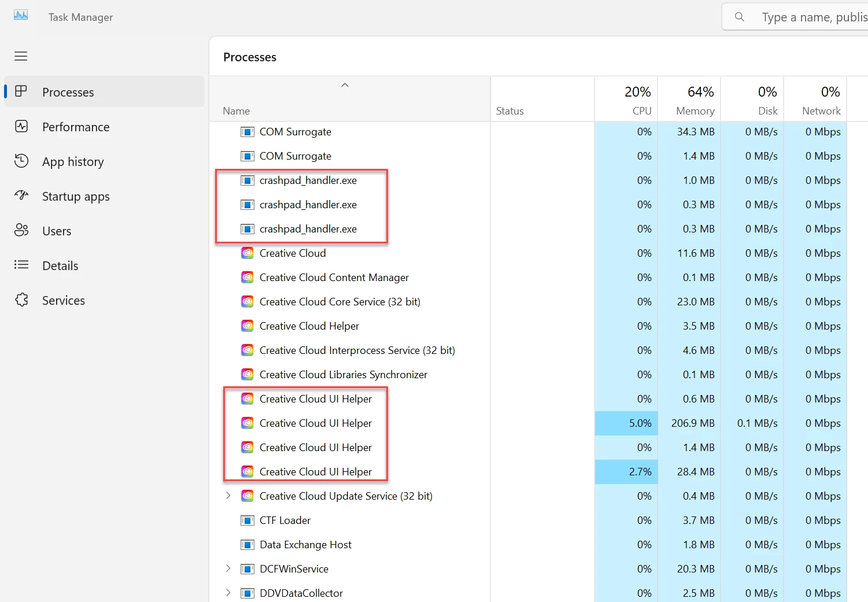Image resolution: width=868 pixels, height=602 pixels.
Task: Click the DDVDataCollector process icon
Action: 248,593
